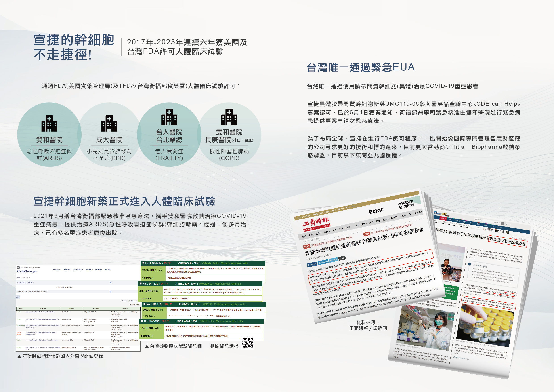The width and height of the screenshot is (554, 392).
Task: Open the Resources dropdown on ClinicalTrials.gov
Action: click(x=89, y=270)
